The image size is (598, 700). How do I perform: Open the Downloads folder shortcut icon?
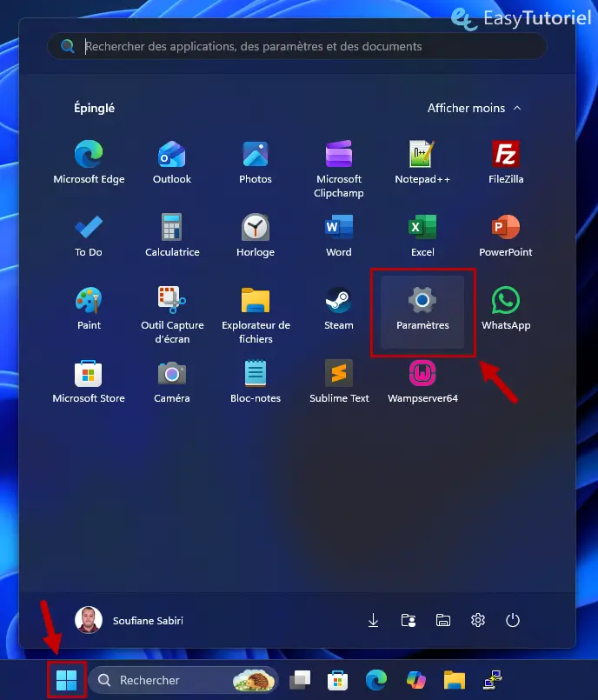373,620
